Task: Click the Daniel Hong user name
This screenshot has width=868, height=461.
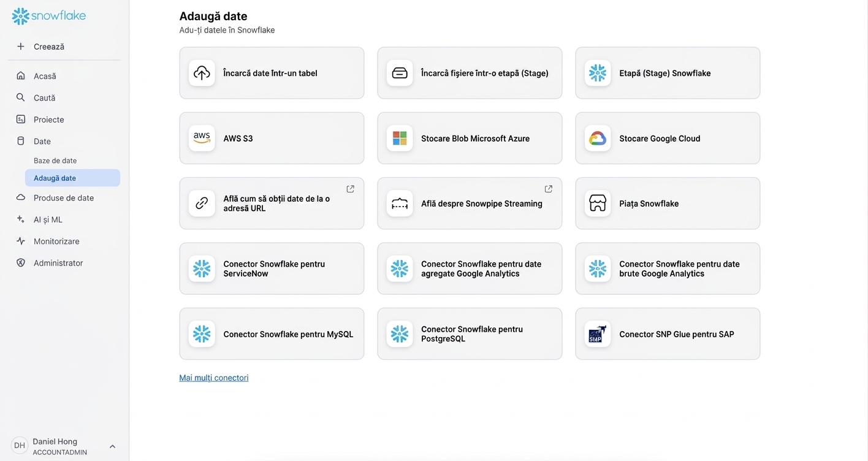Action: pos(55,441)
